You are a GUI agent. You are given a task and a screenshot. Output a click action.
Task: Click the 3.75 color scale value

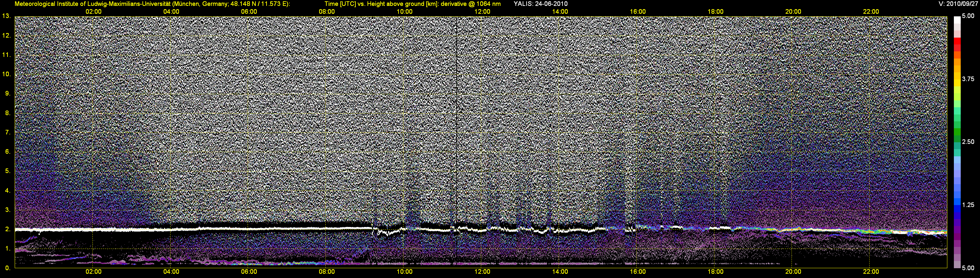point(968,79)
